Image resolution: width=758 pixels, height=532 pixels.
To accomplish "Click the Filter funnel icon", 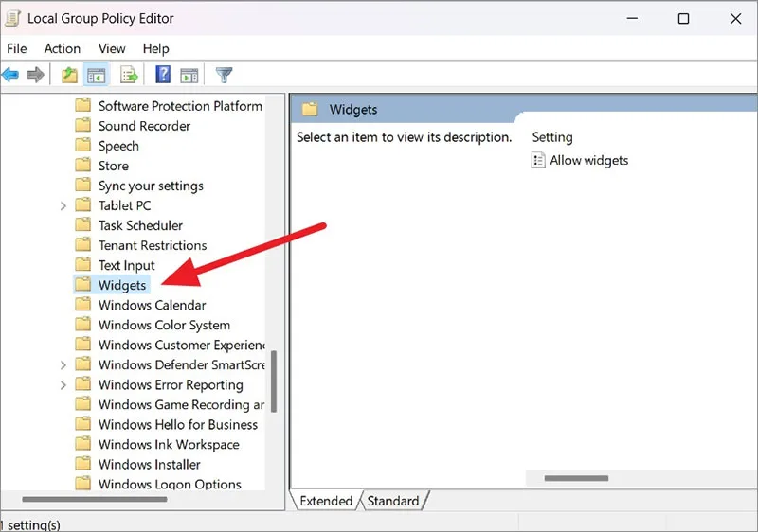I will click(x=224, y=75).
